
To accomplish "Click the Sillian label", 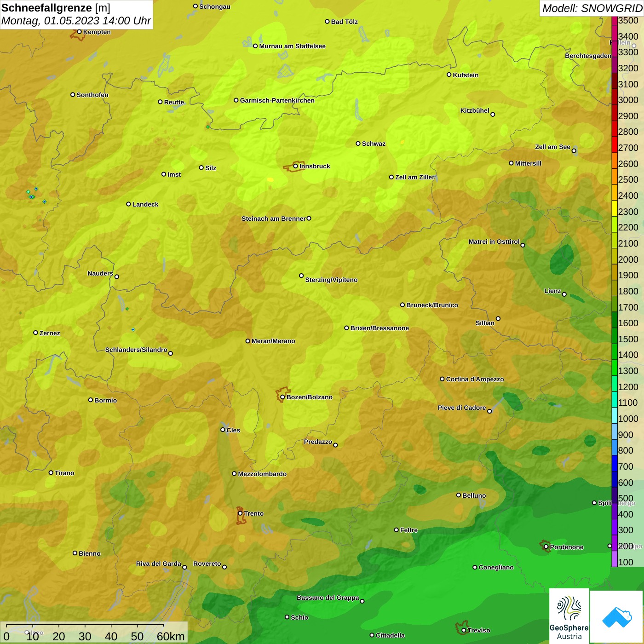I will pos(485,323).
